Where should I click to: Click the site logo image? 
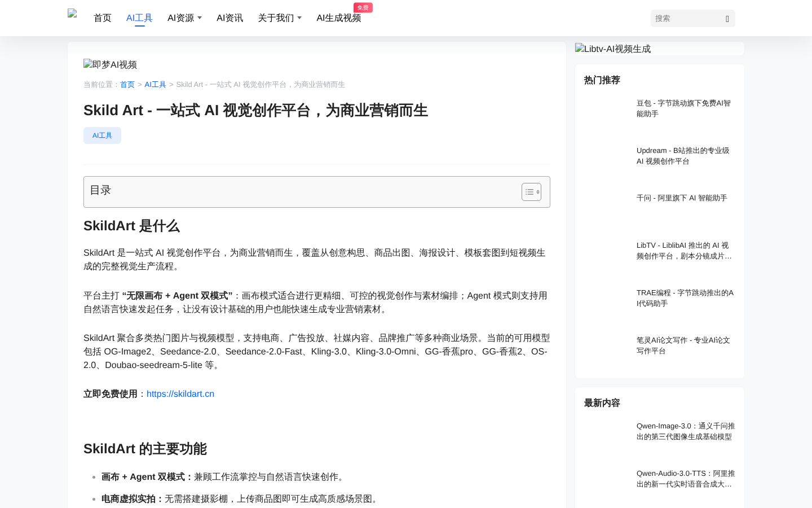72,14
